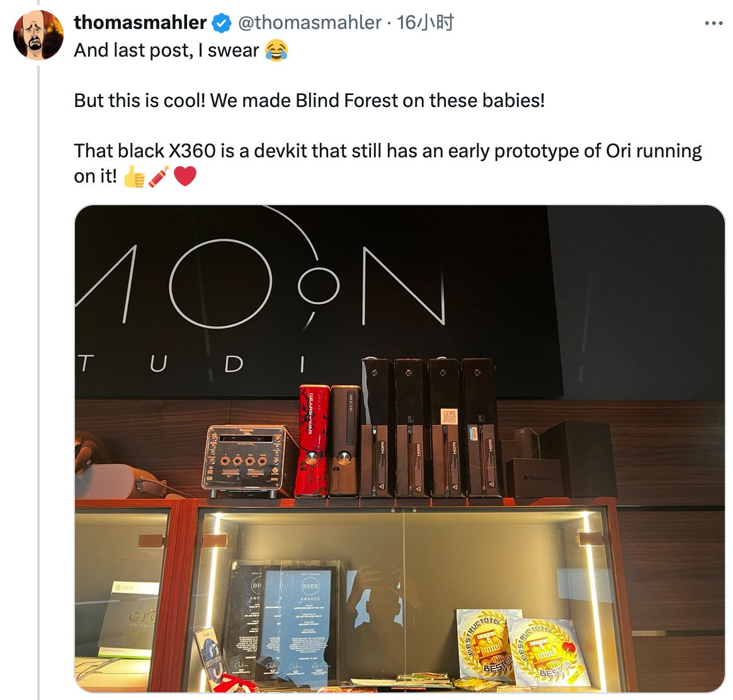The height and width of the screenshot is (700, 733).
Task: Open thomasmahler's profile avatar picture
Action: [x=38, y=35]
